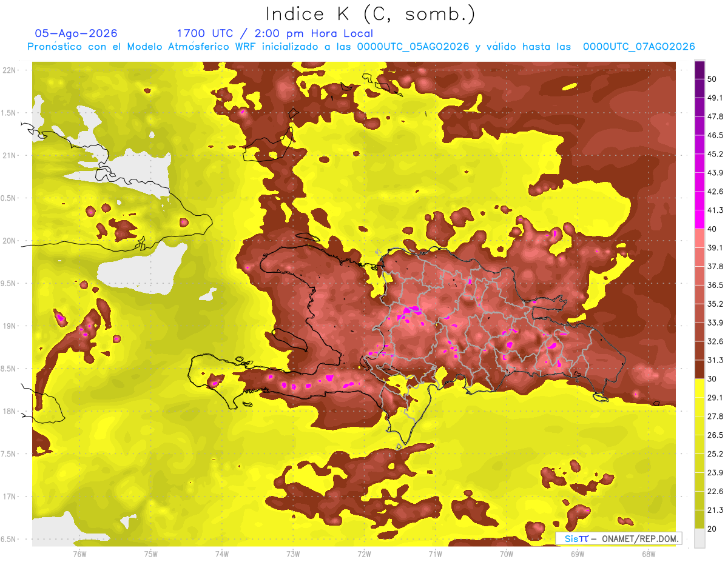Click latitude label "18N"
Image resolution: width=728 pixels, height=562 pixels.
[x=10, y=411]
